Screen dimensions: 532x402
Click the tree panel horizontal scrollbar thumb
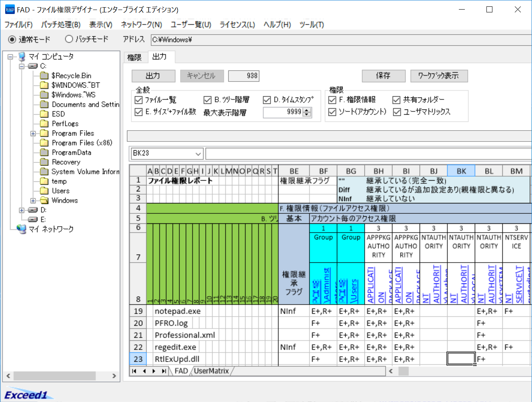pyautogui.click(x=55, y=376)
